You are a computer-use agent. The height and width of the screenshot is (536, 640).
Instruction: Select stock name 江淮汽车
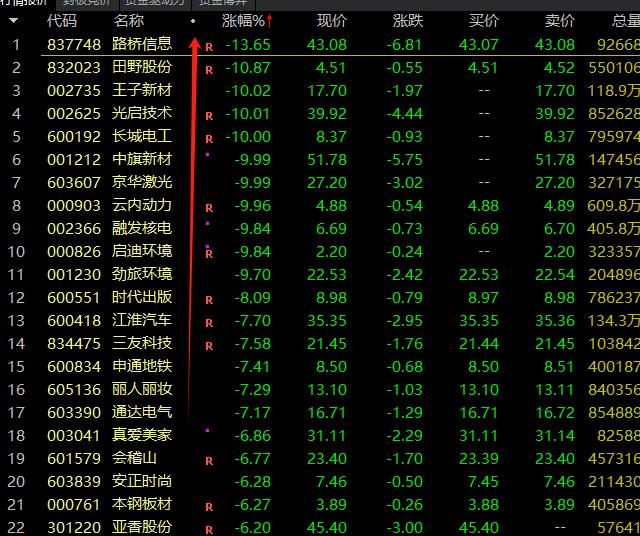click(x=142, y=320)
